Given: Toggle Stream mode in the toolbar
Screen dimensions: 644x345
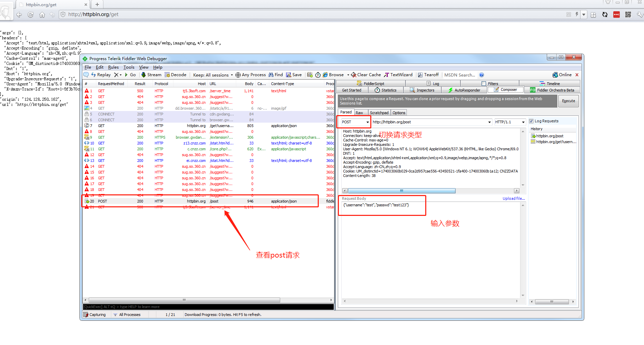Looking at the screenshot, I should coord(151,75).
